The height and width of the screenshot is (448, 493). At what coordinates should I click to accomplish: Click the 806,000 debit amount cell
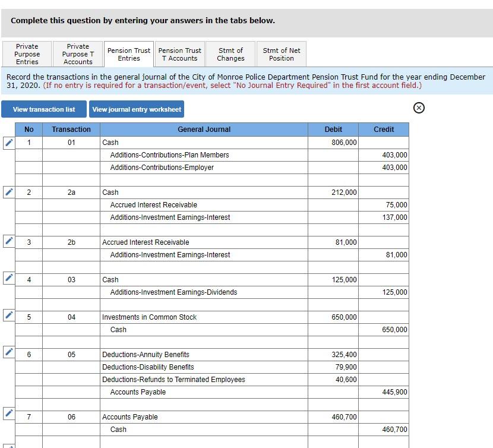[333, 142]
